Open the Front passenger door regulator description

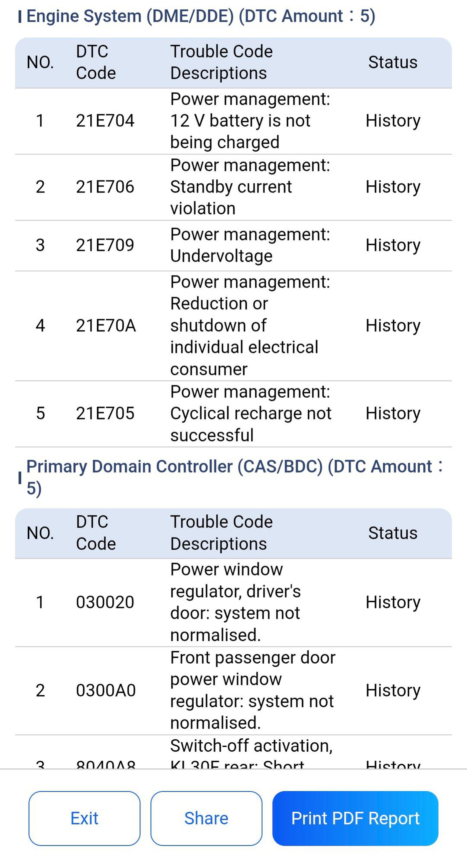(253, 690)
